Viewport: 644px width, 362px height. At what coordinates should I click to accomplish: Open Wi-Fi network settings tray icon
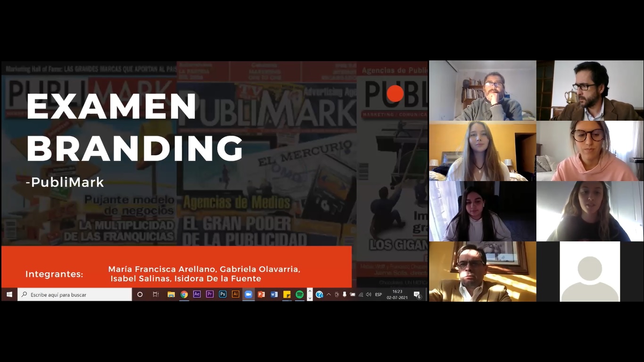[x=361, y=295]
